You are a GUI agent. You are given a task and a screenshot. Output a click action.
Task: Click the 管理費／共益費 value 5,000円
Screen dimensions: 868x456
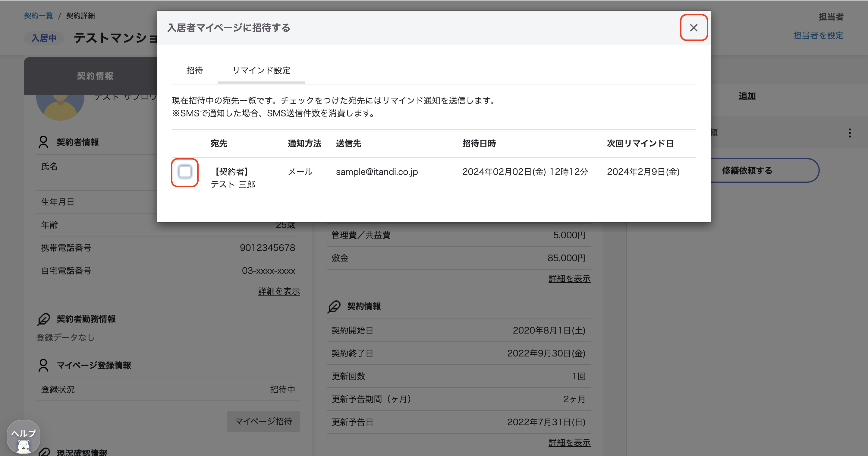click(x=569, y=235)
